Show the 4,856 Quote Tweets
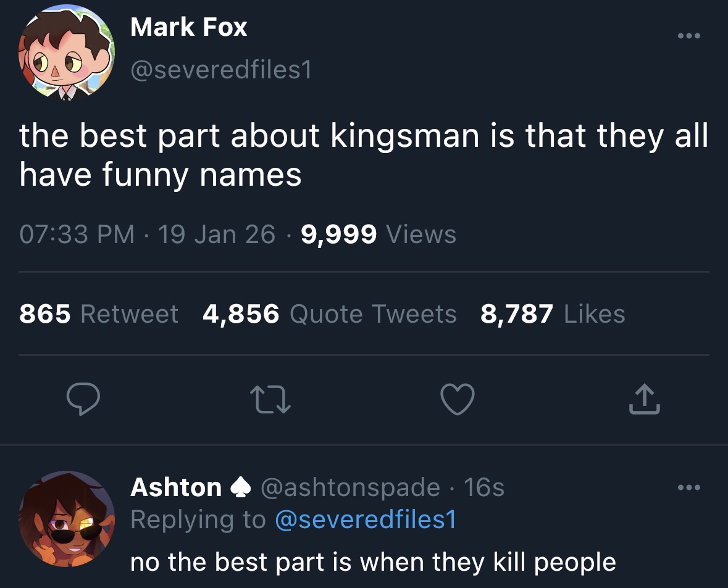Viewport: 728px width, 588px height. (329, 314)
